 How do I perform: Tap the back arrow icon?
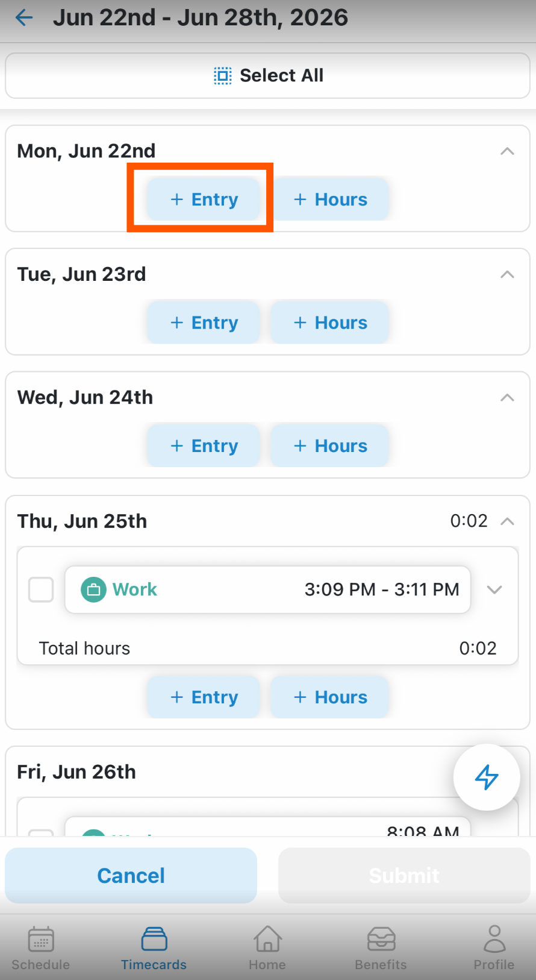(x=24, y=17)
